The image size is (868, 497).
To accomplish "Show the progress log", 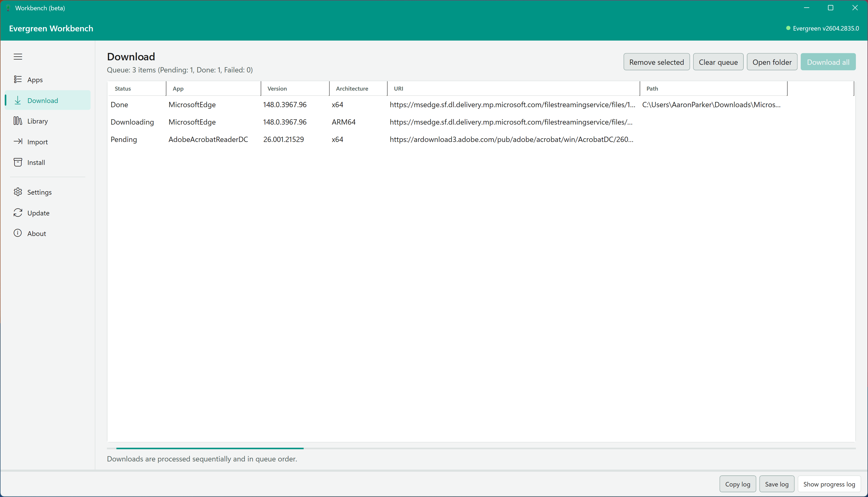I will pos(829,484).
